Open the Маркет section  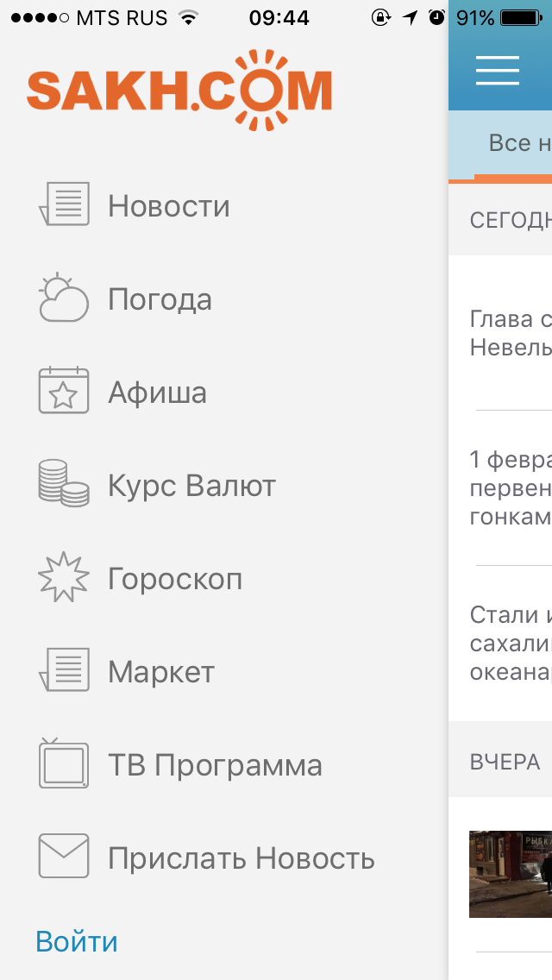click(161, 672)
